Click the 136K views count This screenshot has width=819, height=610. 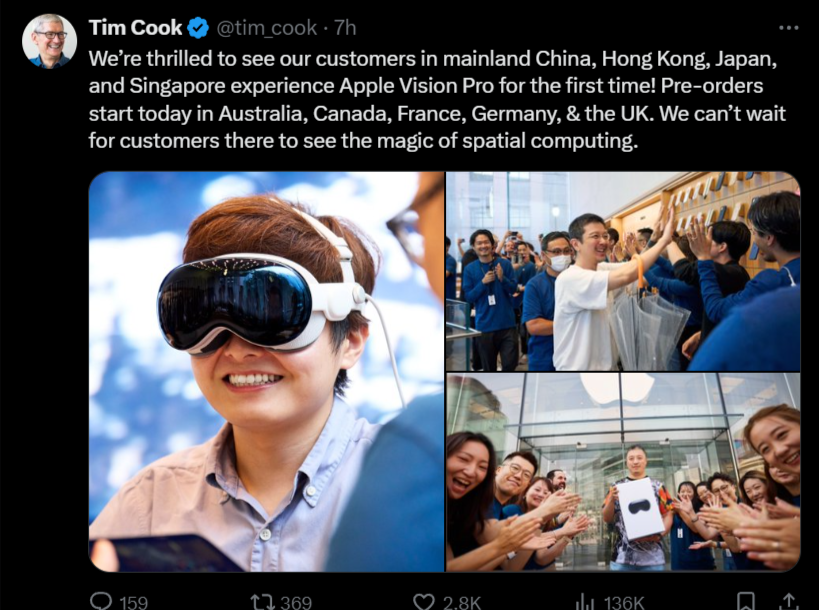pyautogui.click(x=624, y=603)
